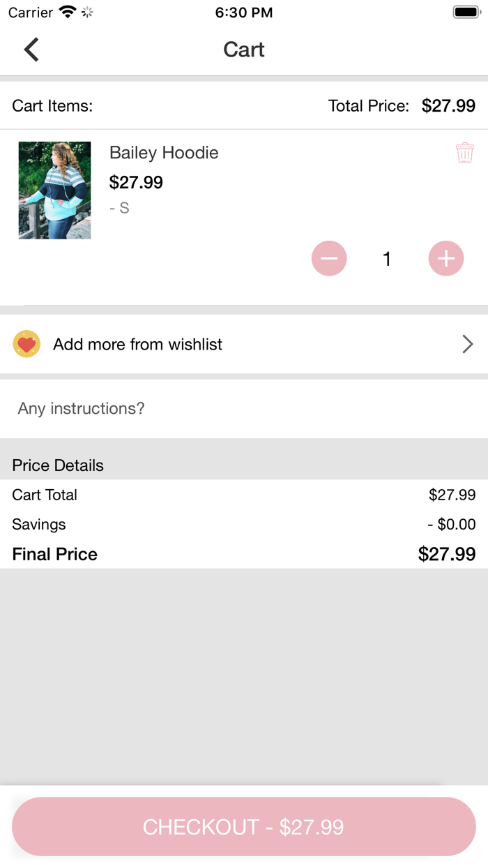Delete Bailey Hoodie with trash icon
The width and height of the screenshot is (488, 868).
tap(465, 153)
